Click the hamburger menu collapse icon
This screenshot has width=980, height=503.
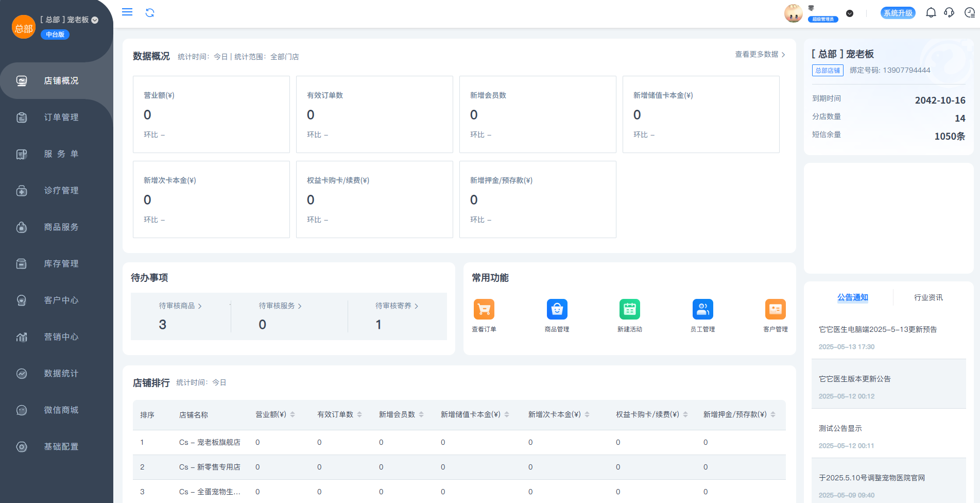127,12
